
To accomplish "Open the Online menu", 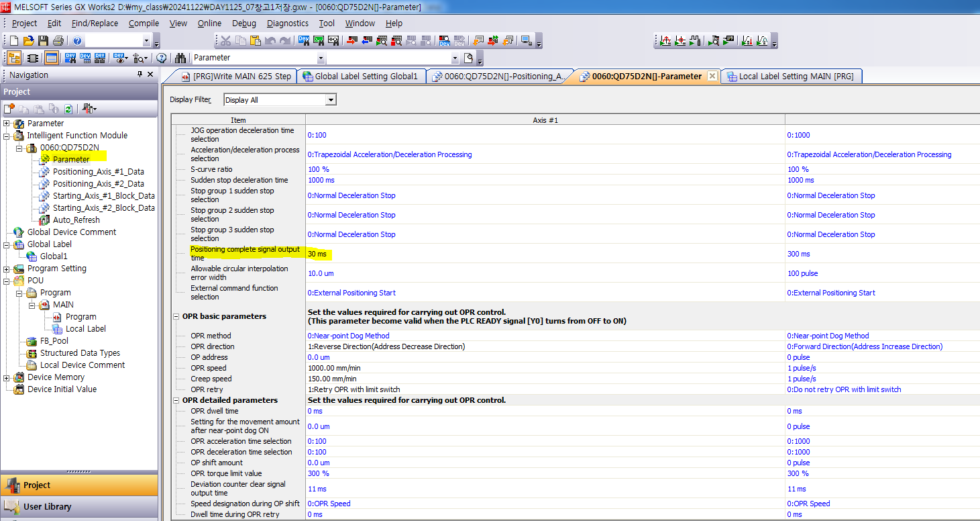I will tap(209, 23).
